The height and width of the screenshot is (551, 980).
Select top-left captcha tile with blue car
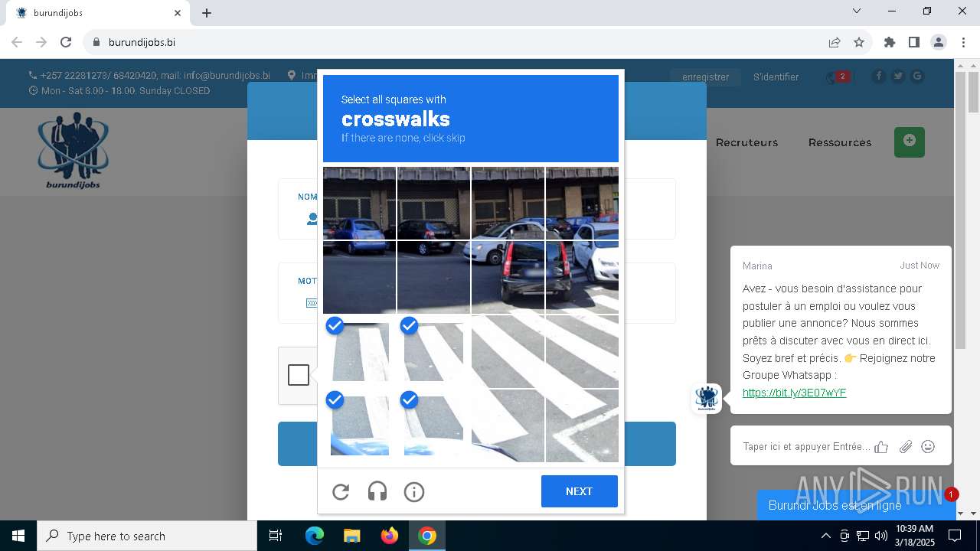360,204
